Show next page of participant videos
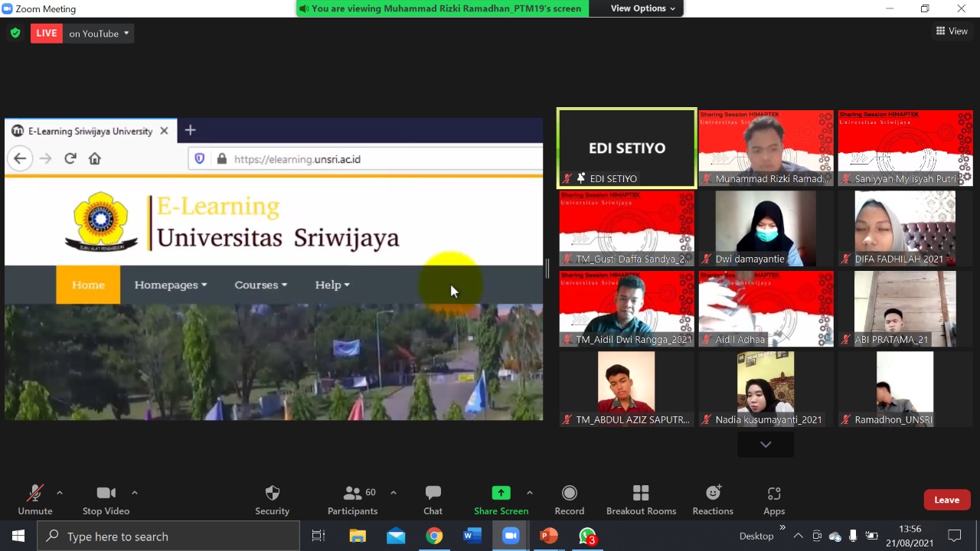 coord(766,445)
